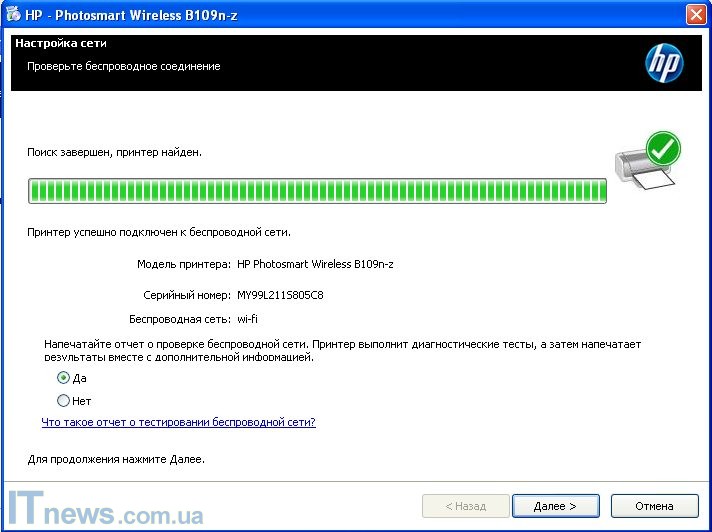
Task: Click the HP logo in the header
Action: pos(663,63)
